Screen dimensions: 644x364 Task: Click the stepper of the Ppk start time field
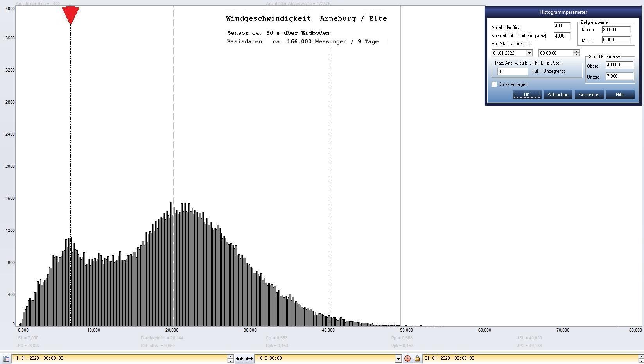coord(576,53)
